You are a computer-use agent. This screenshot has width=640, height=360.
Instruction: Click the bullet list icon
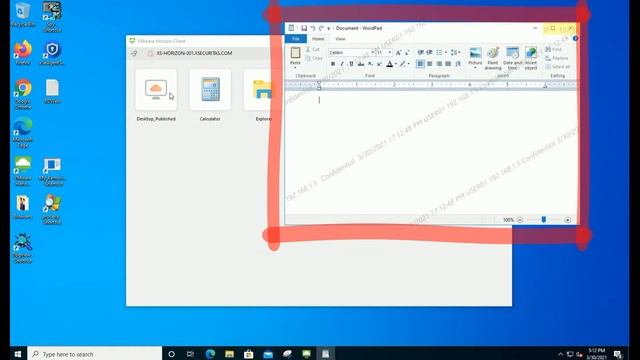[439, 53]
